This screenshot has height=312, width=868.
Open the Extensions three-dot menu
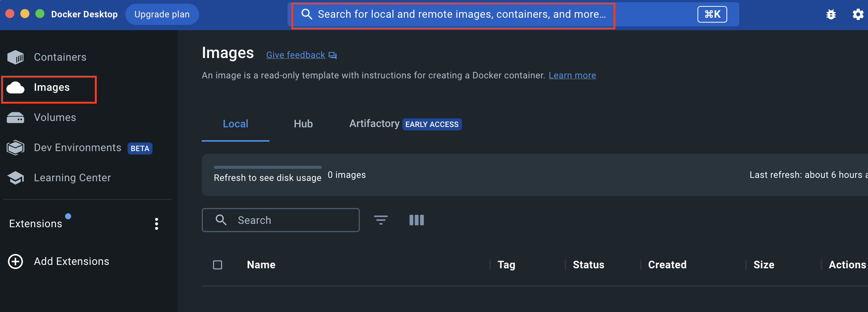157,224
